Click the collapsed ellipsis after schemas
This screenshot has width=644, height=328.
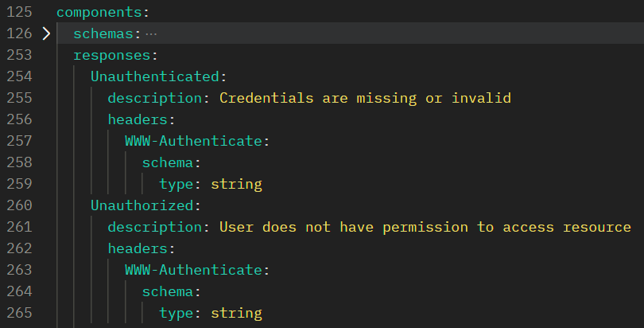[x=151, y=34]
